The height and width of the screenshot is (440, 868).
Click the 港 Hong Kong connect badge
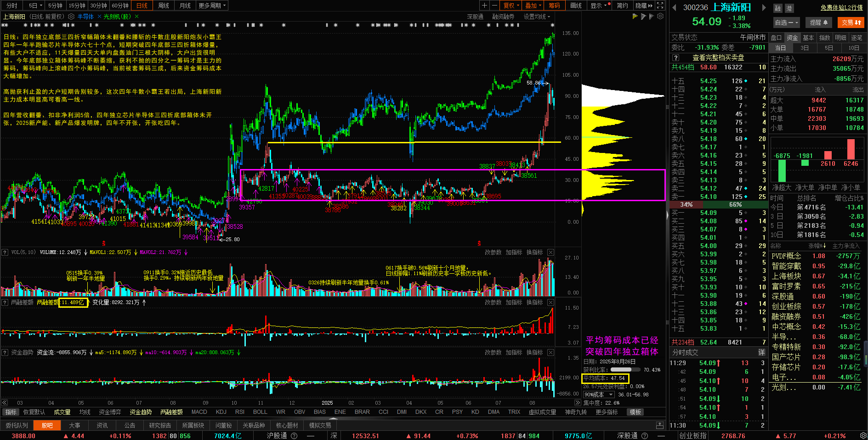click(789, 8)
